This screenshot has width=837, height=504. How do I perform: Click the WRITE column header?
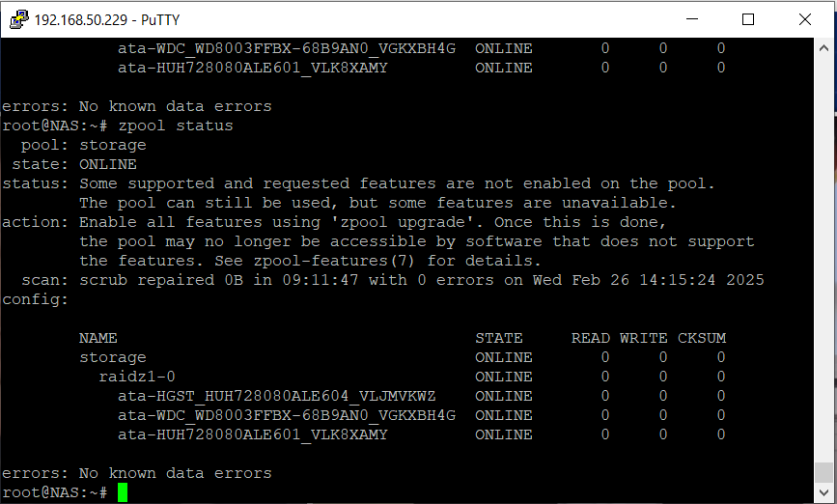click(x=643, y=338)
